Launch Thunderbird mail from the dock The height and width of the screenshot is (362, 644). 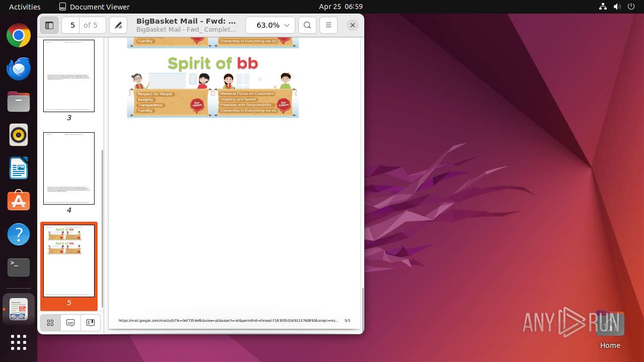tap(19, 69)
